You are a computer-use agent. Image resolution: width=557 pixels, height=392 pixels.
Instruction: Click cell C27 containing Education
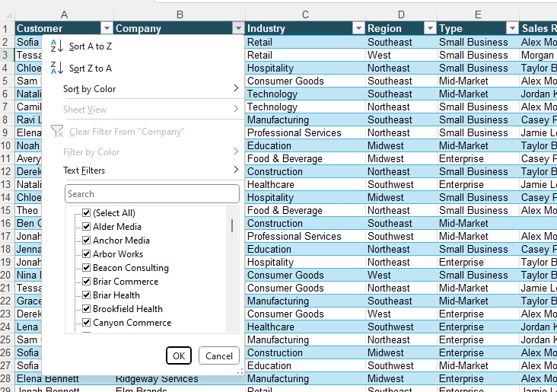tap(305, 365)
